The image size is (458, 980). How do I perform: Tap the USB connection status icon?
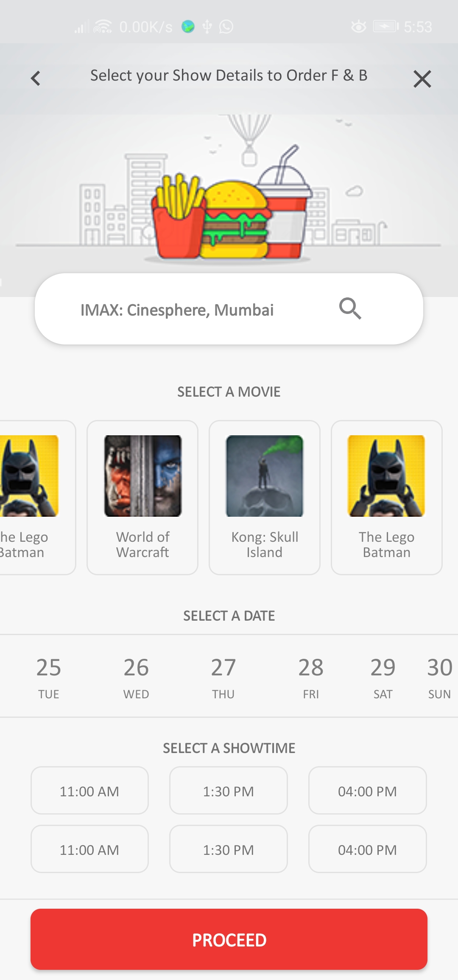point(207,27)
